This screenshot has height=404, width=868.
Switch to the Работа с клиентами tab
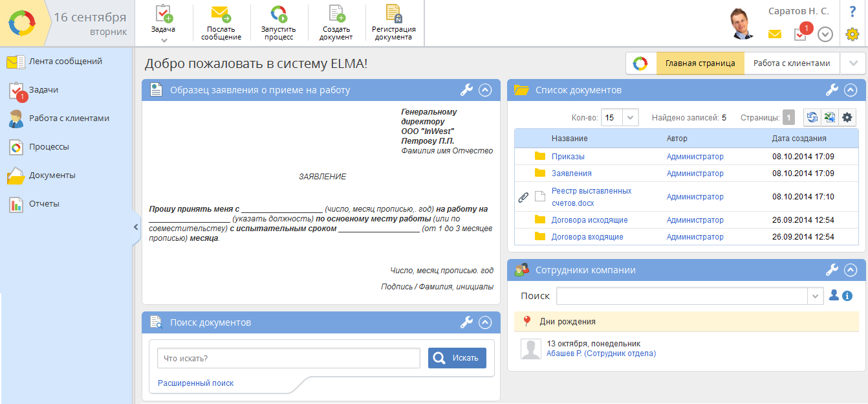click(791, 63)
